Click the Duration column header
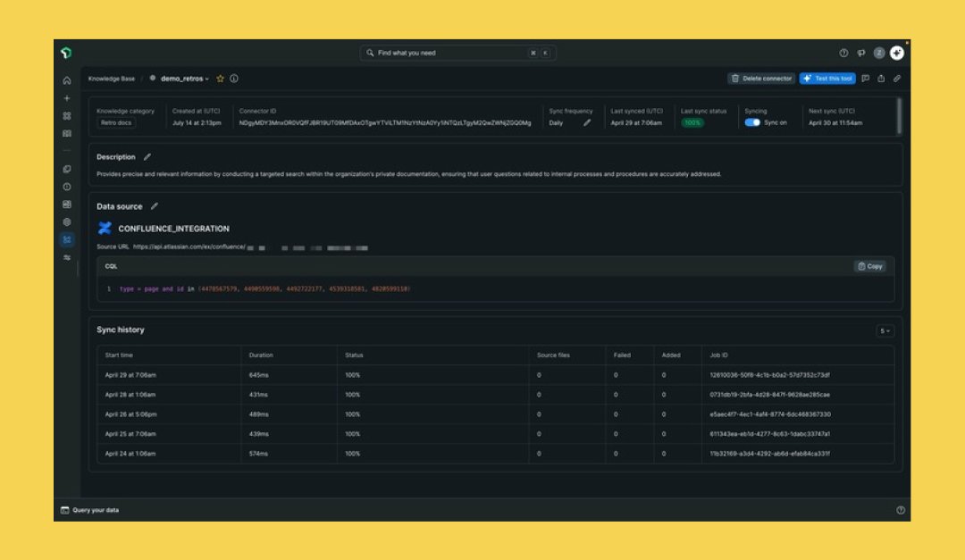The width and height of the screenshot is (965, 560). tap(261, 355)
